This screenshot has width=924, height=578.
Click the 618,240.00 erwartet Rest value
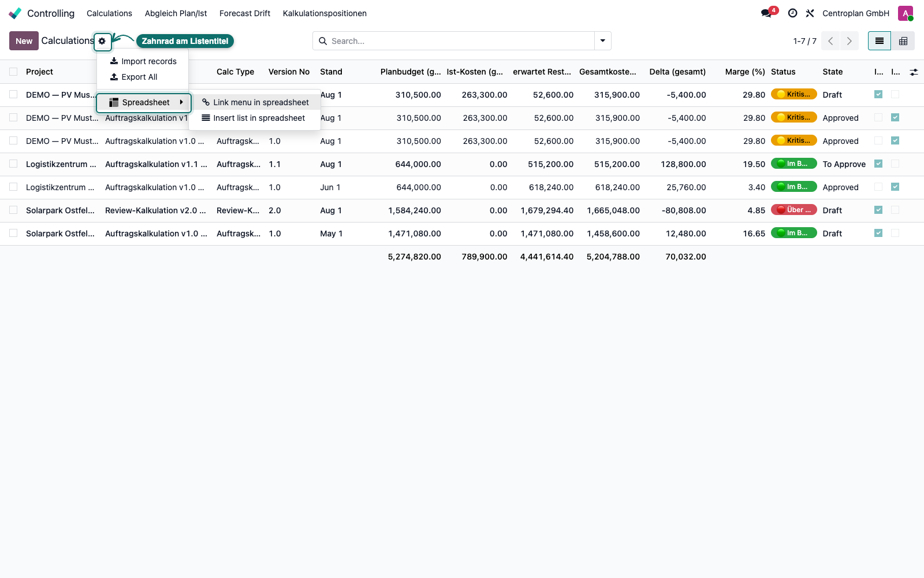pos(551,187)
